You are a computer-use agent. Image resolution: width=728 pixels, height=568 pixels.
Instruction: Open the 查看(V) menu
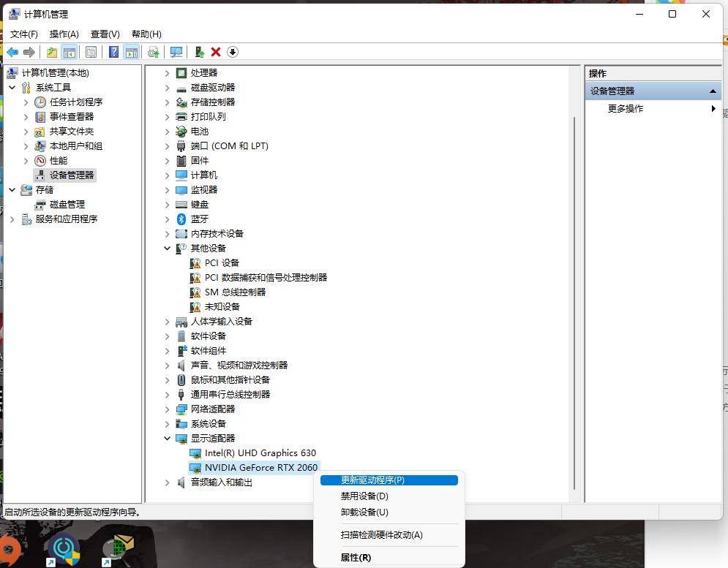(105, 34)
